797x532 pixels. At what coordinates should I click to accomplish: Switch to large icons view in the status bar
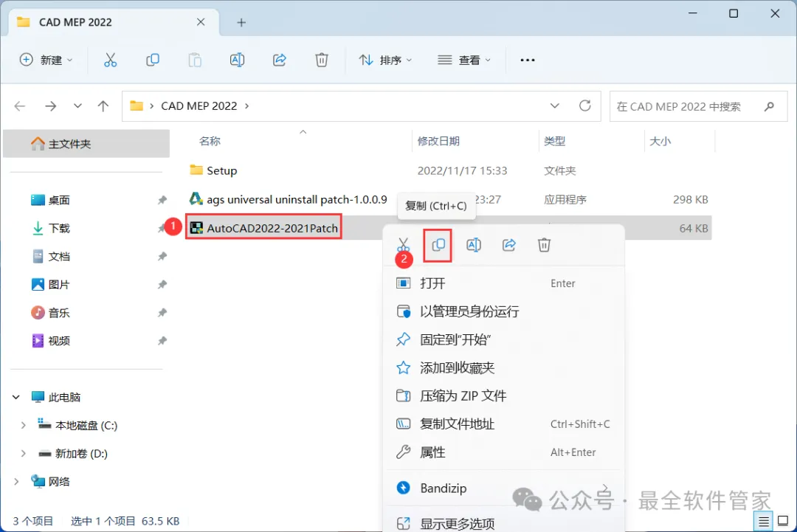pyautogui.click(x=783, y=522)
